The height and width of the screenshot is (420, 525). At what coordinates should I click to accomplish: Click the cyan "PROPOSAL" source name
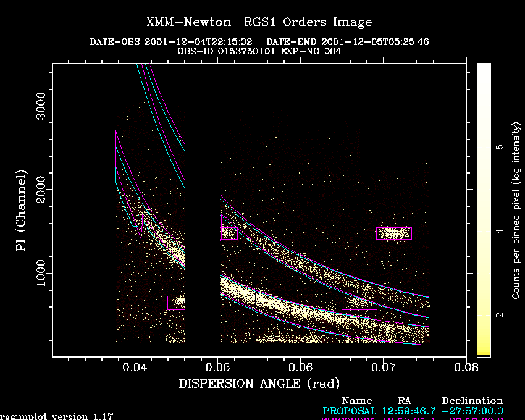pos(349,411)
